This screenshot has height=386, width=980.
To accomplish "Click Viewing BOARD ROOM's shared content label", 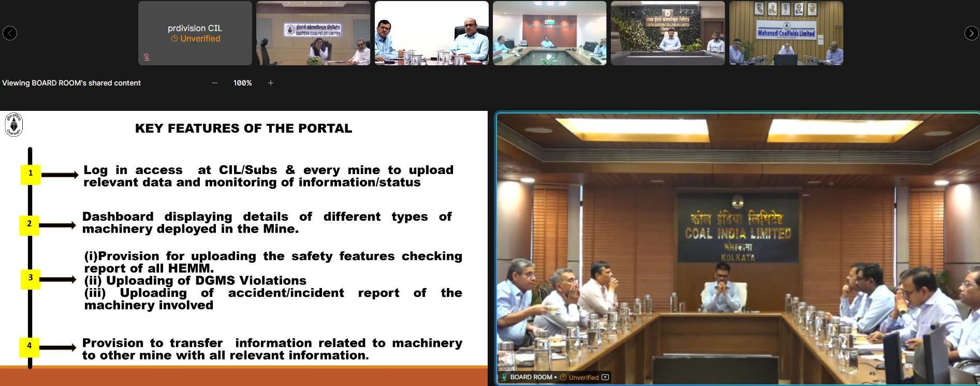I will coord(71,83).
